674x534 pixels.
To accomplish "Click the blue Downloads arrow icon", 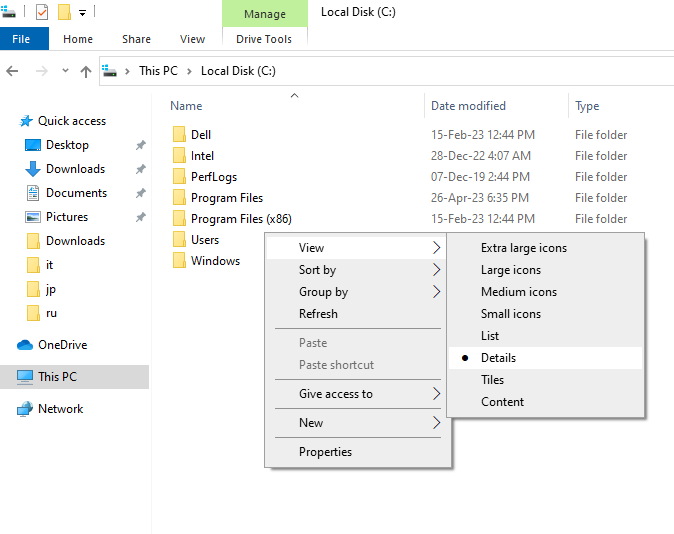I will (33, 169).
